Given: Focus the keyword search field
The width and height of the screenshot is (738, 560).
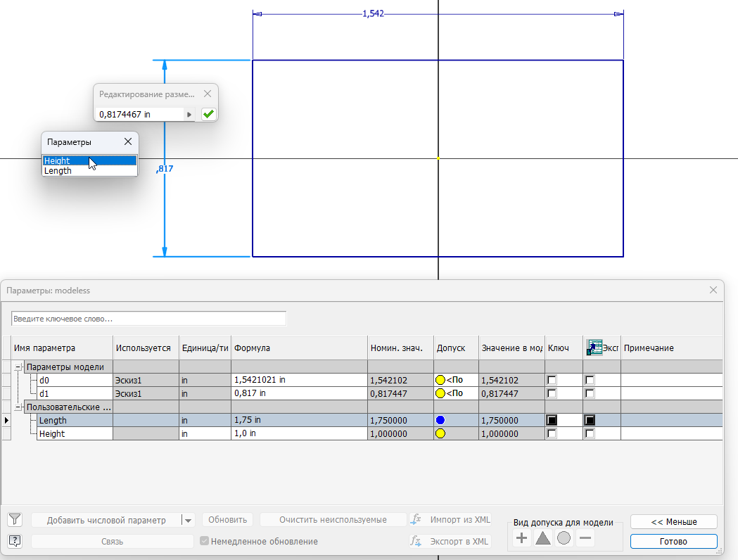Looking at the screenshot, I should click(148, 319).
